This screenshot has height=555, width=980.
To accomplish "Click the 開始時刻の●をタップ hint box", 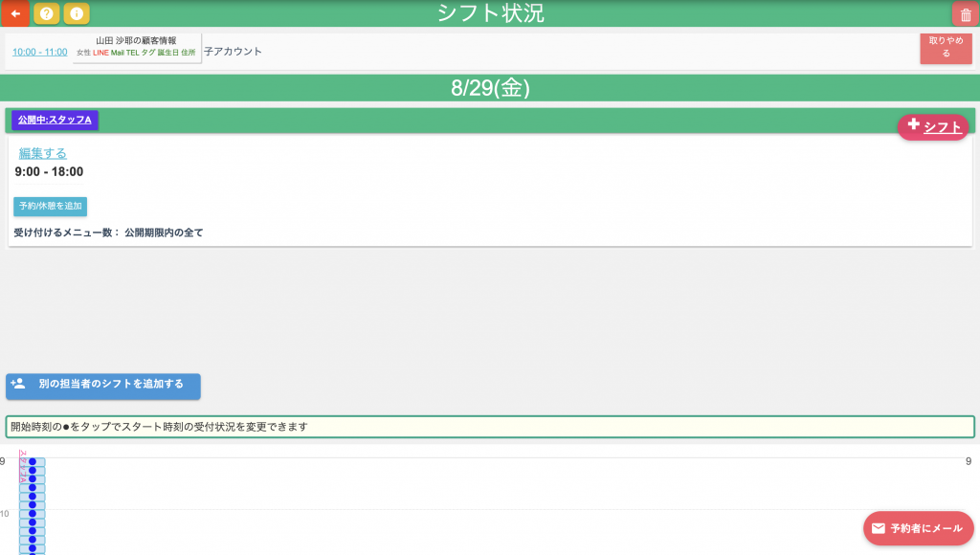I will [x=490, y=427].
